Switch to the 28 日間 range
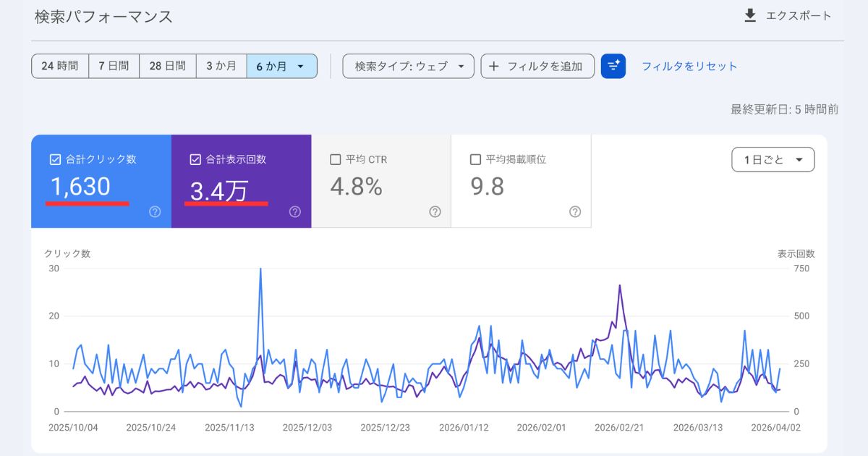 (x=167, y=66)
